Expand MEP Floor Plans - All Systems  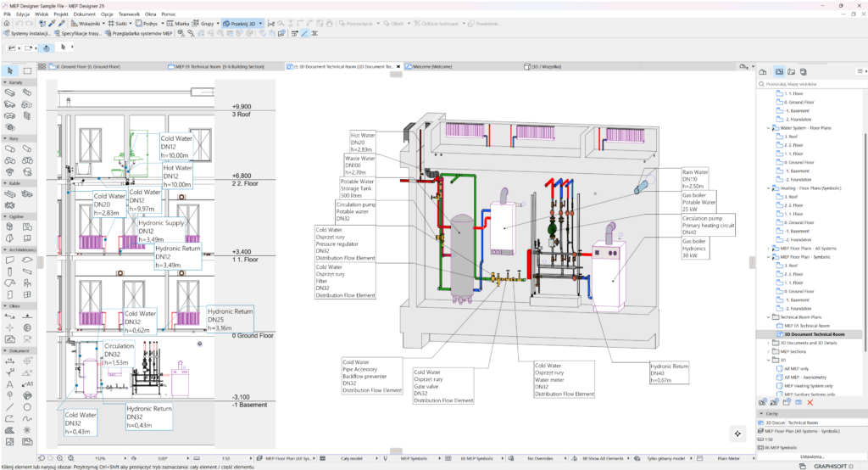(x=768, y=249)
